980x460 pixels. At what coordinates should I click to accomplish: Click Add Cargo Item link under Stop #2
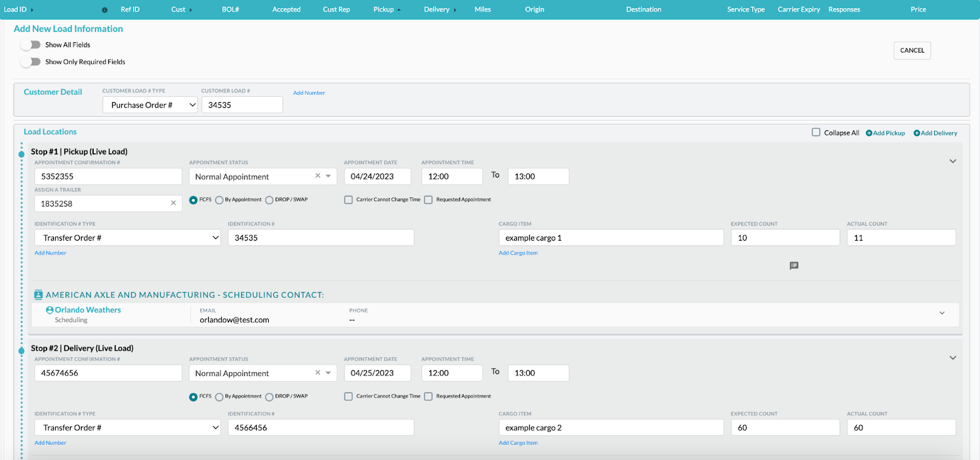point(518,443)
